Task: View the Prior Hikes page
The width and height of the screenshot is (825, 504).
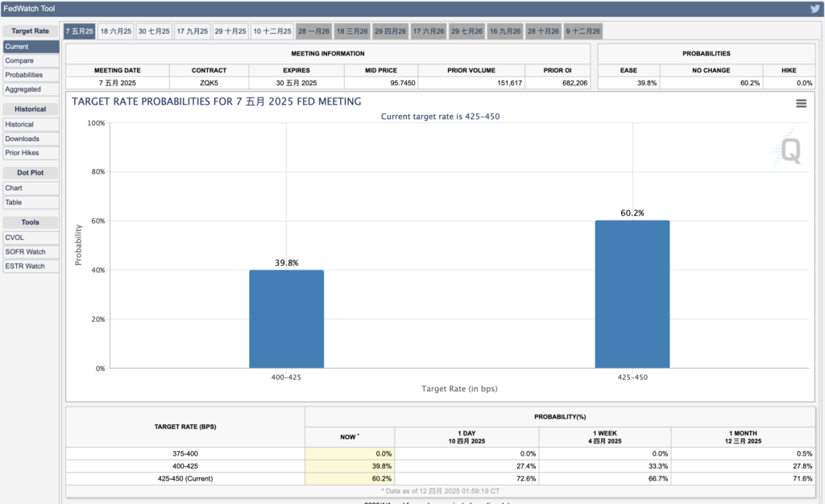Action: tap(31, 152)
